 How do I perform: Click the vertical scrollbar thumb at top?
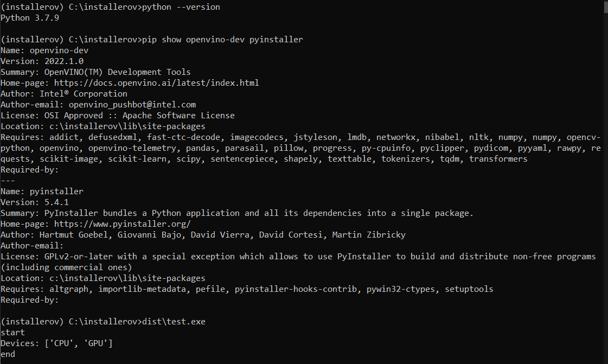[x=605, y=8]
